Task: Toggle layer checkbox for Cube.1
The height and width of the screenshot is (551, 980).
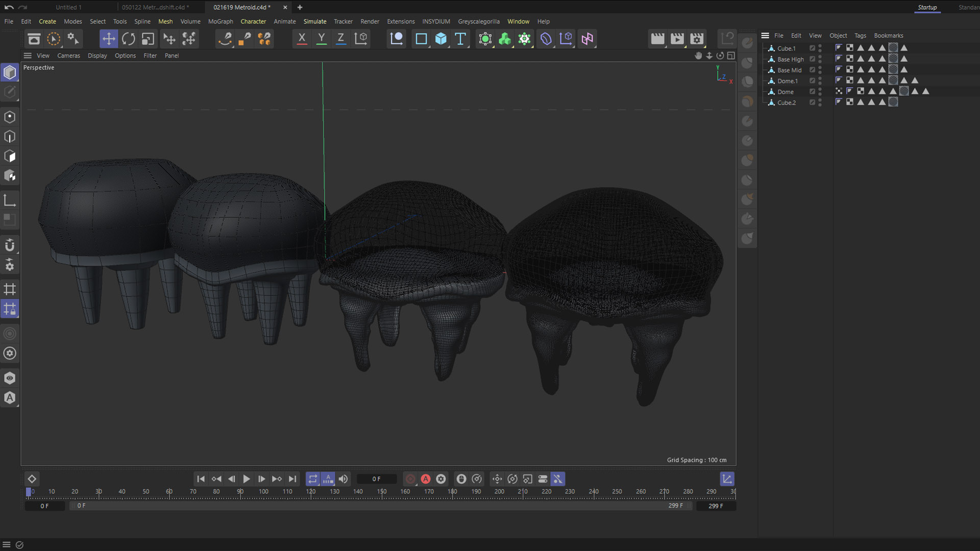Action: tap(812, 48)
